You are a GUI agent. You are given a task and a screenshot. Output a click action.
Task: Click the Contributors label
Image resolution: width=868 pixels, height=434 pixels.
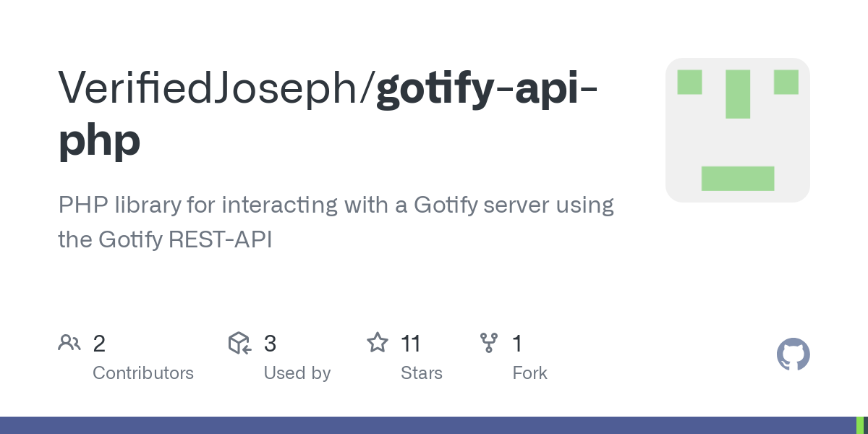point(143,373)
